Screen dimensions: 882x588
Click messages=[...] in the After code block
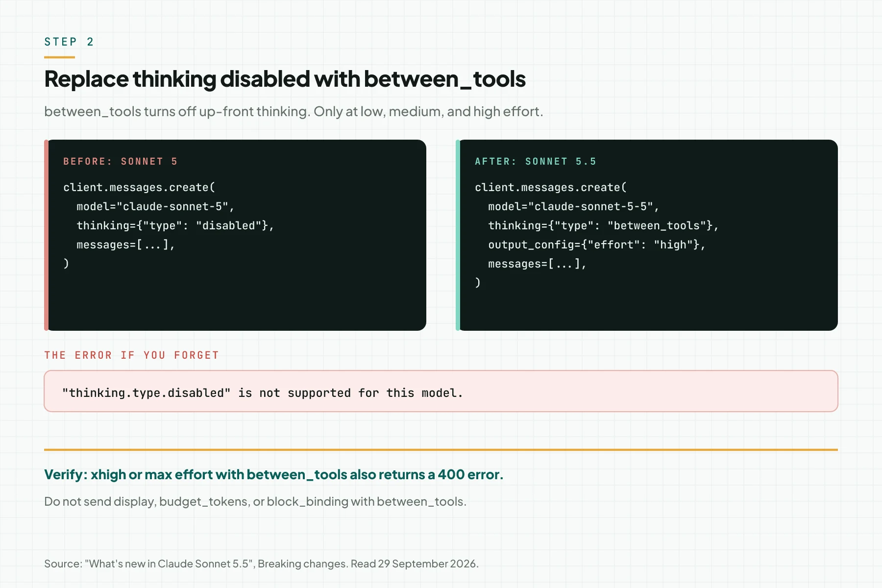coord(537,264)
